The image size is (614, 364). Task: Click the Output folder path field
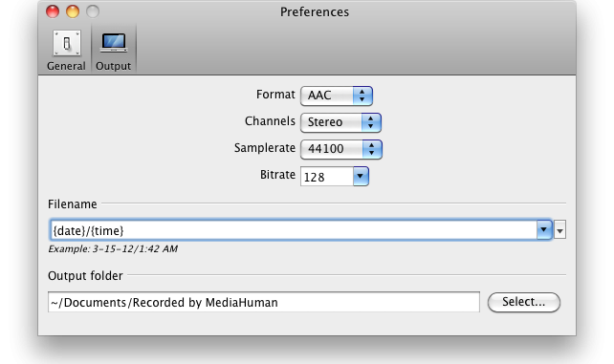tap(264, 302)
